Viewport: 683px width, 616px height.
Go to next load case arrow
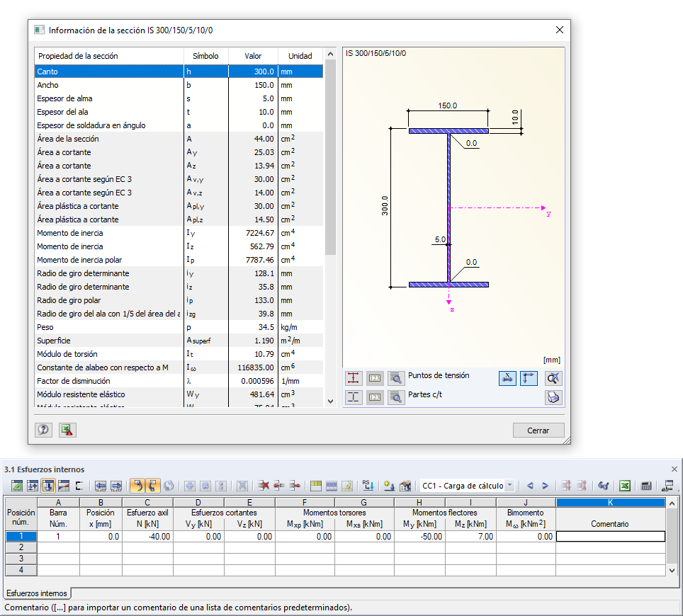click(545, 486)
